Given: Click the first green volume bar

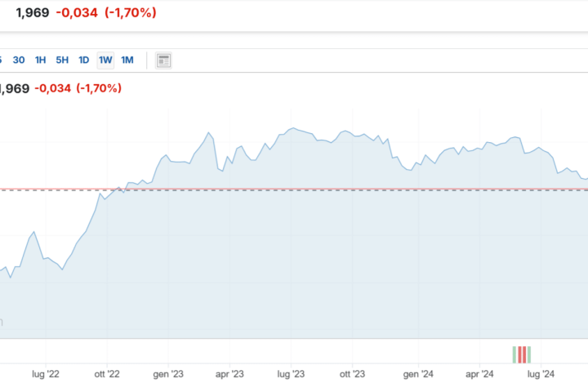Looking at the screenshot, I should (514, 354).
